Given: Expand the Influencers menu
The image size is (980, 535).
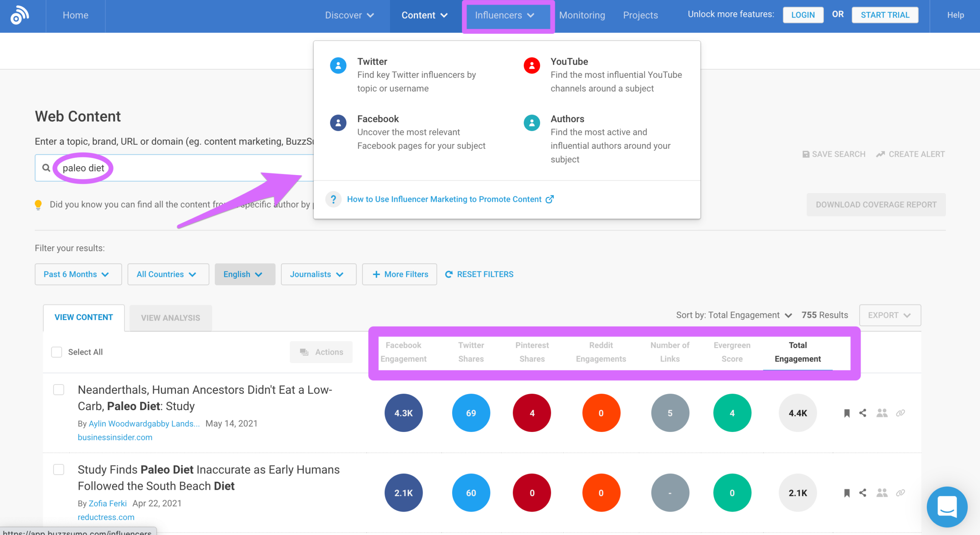Looking at the screenshot, I should (x=505, y=15).
